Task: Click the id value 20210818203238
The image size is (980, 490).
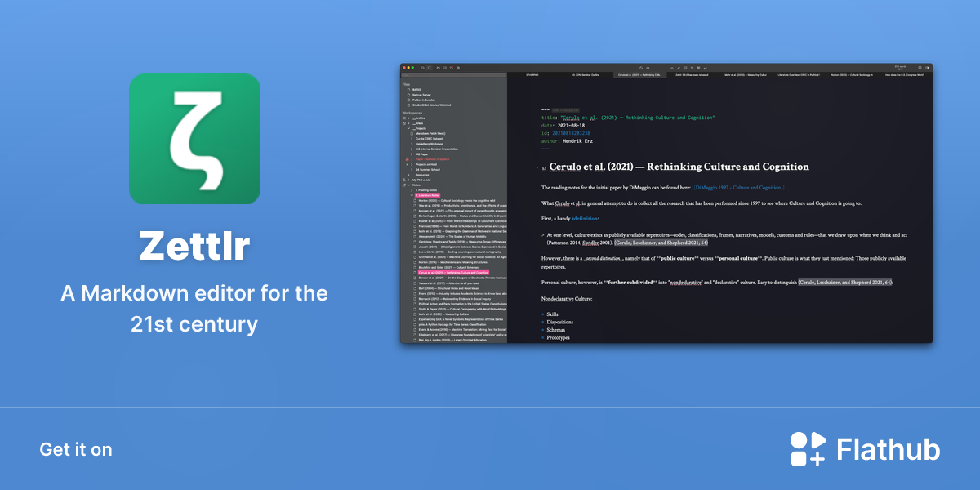Action: pyautogui.click(x=571, y=132)
